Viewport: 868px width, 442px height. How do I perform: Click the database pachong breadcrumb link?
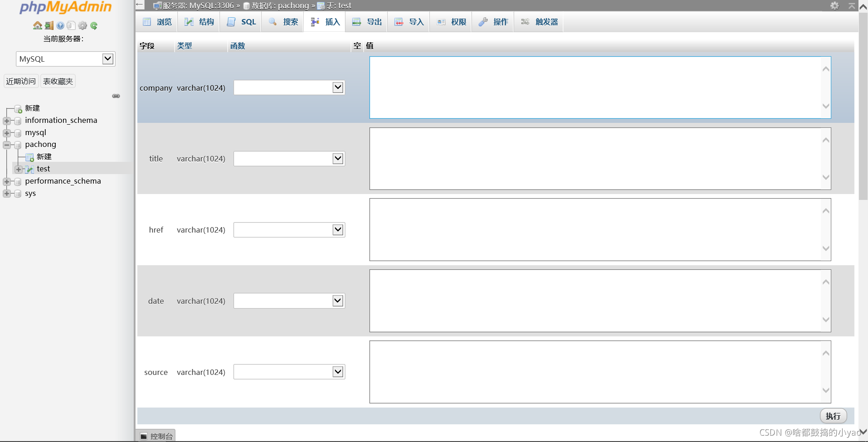pos(280,5)
